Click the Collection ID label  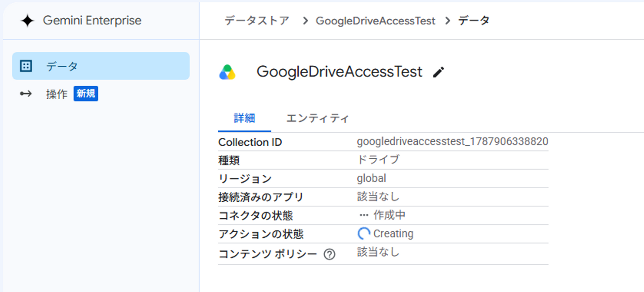point(250,142)
